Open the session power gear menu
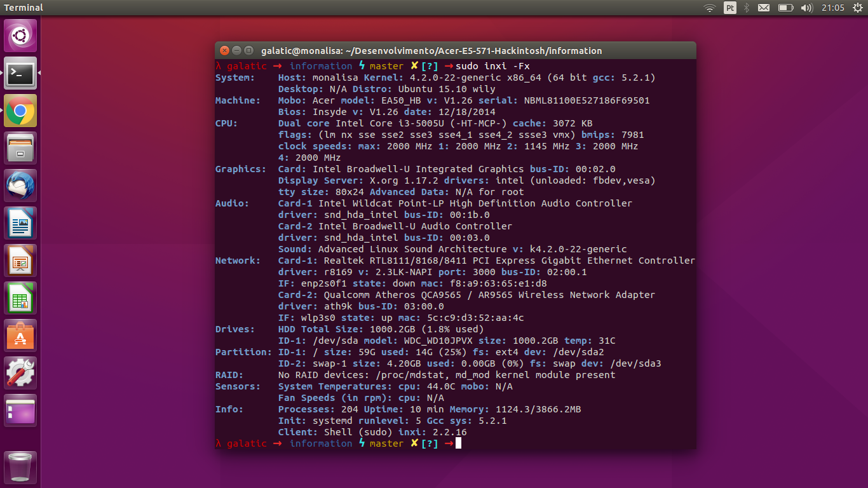This screenshot has width=868, height=488. [x=858, y=8]
